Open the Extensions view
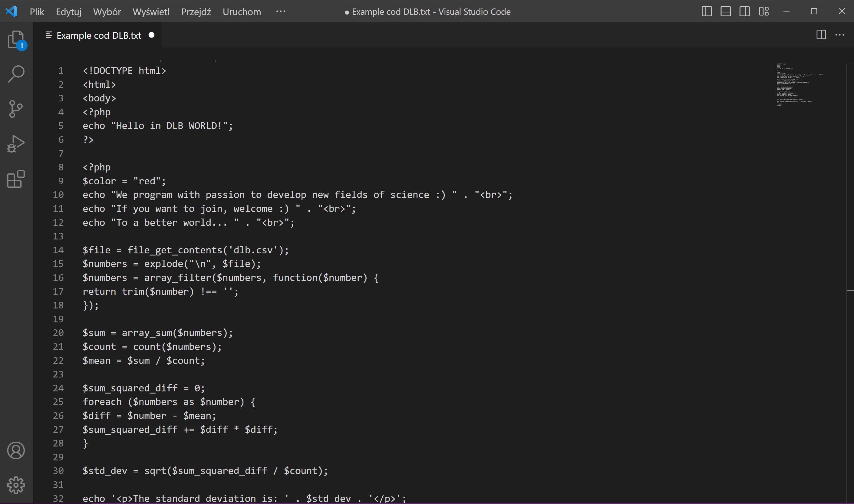Viewport: 854px width, 504px height. tap(16, 179)
